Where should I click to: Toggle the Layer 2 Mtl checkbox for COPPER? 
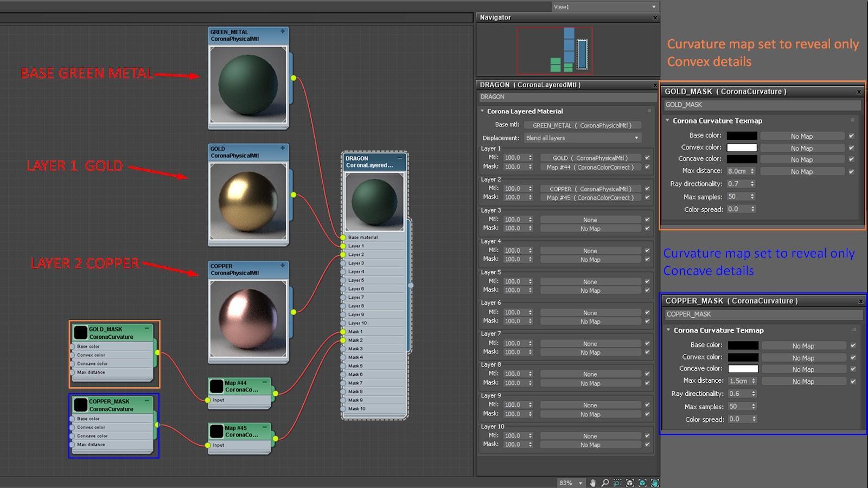(x=647, y=189)
